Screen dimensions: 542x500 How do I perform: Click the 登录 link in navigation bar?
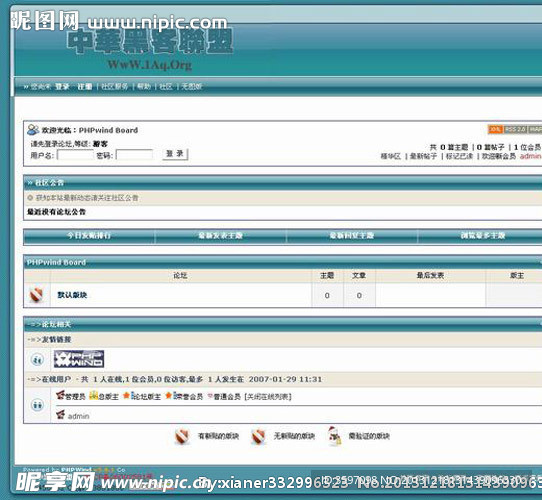[63, 86]
